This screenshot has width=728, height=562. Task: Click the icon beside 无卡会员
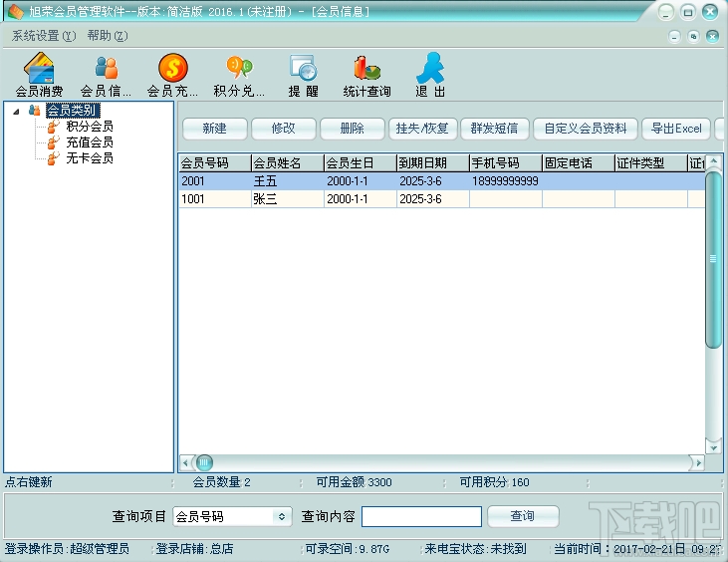click(x=54, y=157)
